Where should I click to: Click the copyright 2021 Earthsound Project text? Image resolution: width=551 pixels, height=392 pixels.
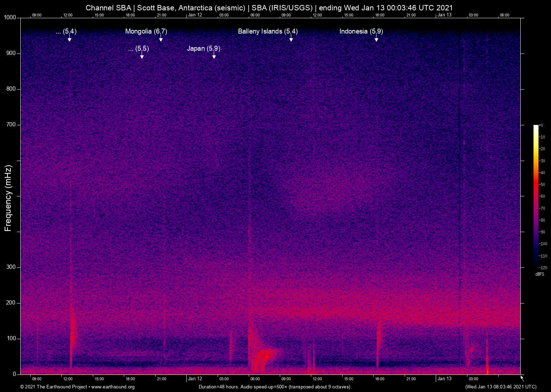(x=54, y=387)
